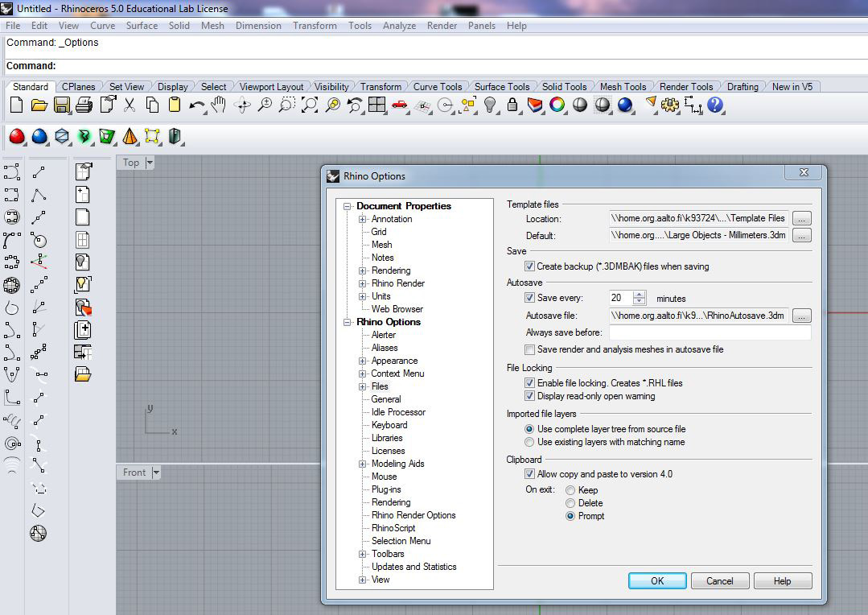The width and height of the screenshot is (868, 615).
Task: Select the Prompt radio button for On exit
Action: 570,516
